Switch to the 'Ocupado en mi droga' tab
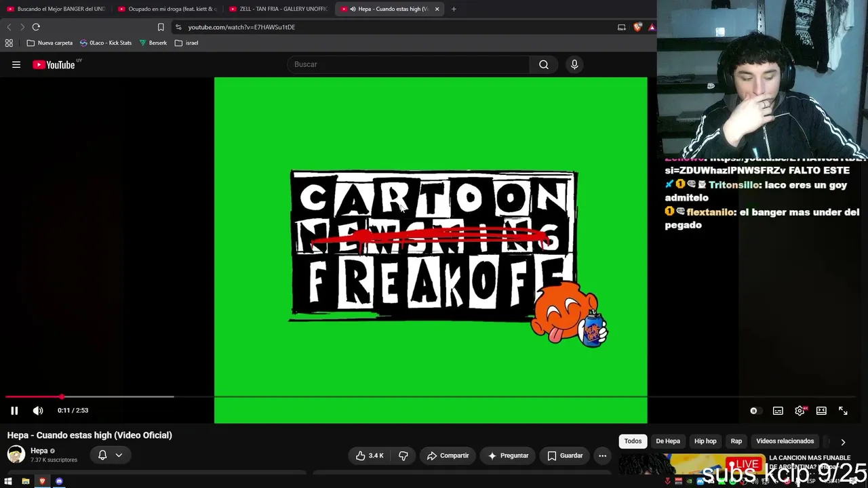The height and width of the screenshot is (488, 868). point(167,9)
